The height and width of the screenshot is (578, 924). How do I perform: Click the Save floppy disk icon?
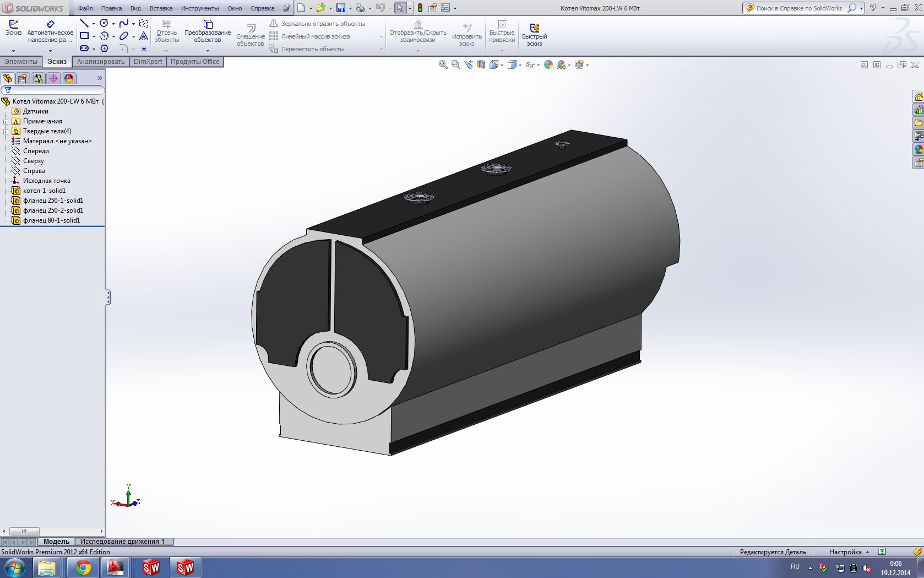pyautogui.click(x=341, y=8)
